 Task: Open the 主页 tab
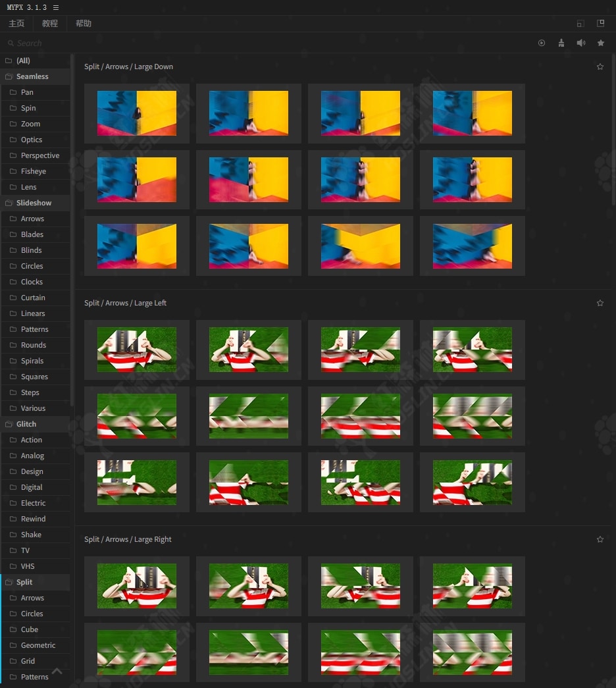pyautogui.click(x=16, y=24)
